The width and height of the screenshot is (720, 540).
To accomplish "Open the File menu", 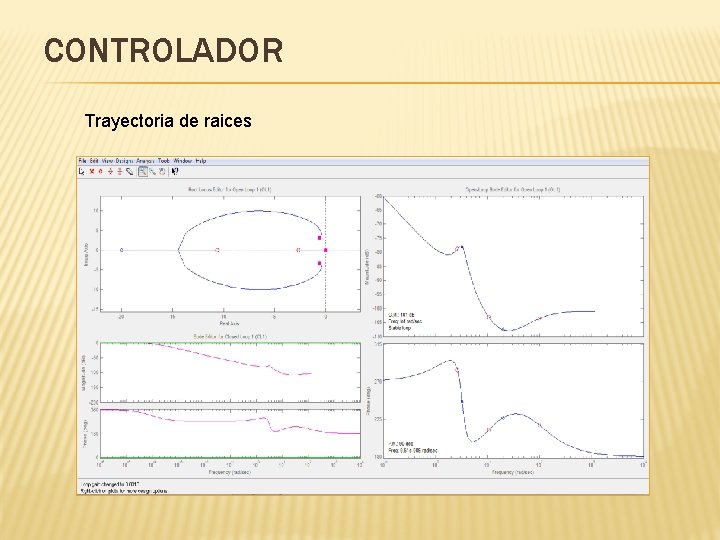I will (83, 161).
